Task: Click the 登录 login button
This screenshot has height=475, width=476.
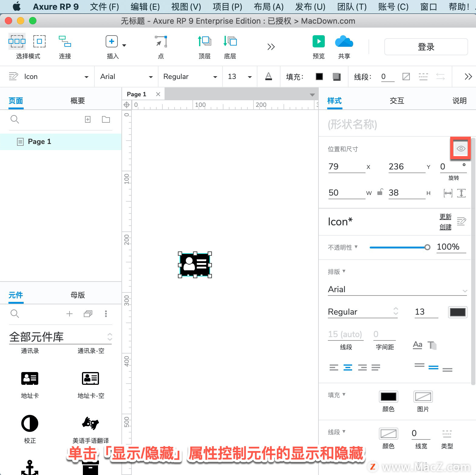Action: [426, 47]
